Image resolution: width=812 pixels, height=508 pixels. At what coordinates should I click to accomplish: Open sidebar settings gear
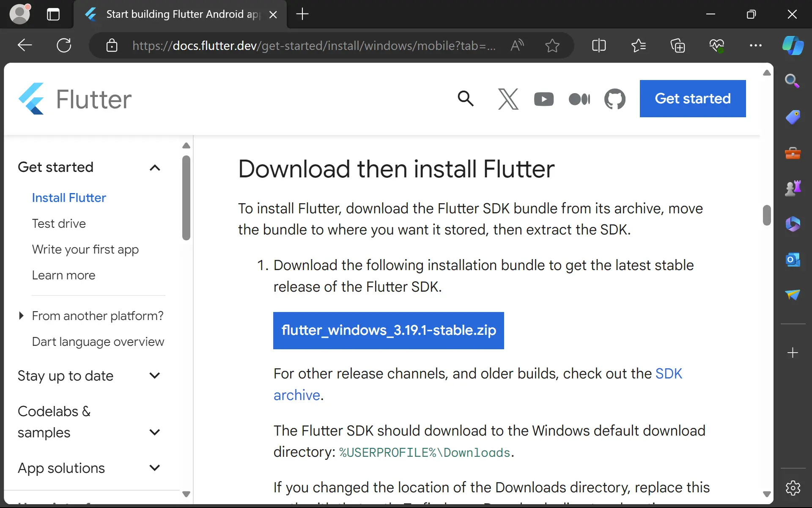pyautogui.click(x=793, y=488)
